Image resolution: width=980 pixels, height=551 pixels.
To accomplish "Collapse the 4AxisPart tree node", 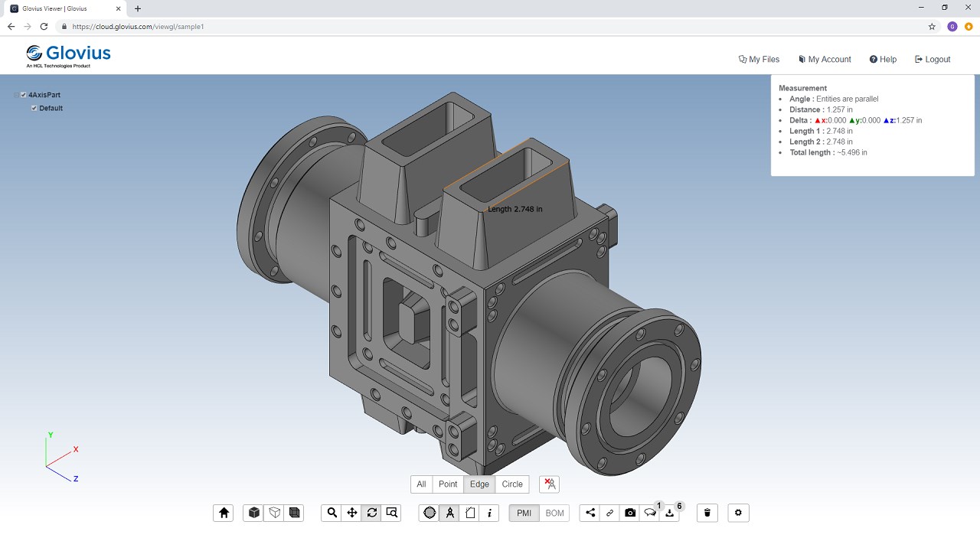I will coord(17,95).
